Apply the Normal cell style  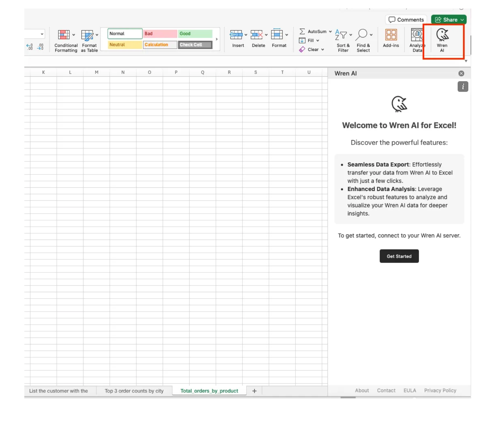pyautogui.click(x=125, y=34)
